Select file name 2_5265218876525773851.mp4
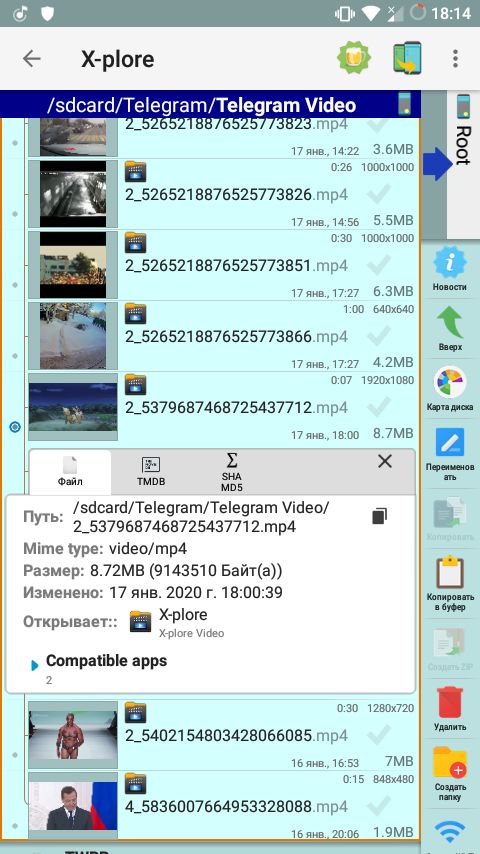 pos(236,266)
